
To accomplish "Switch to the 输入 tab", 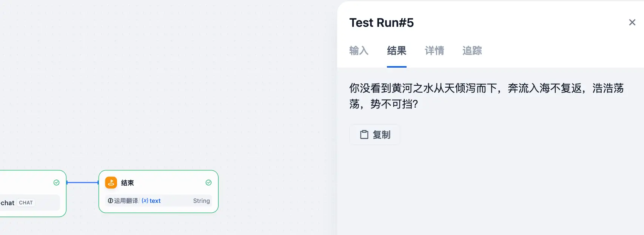I will [x=359, y=51].
